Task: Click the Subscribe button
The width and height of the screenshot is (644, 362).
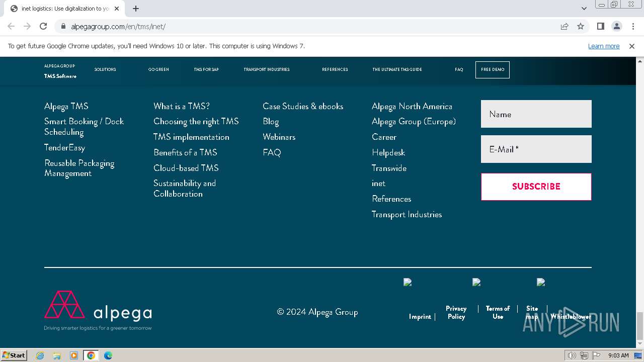Action: [536, 187]
